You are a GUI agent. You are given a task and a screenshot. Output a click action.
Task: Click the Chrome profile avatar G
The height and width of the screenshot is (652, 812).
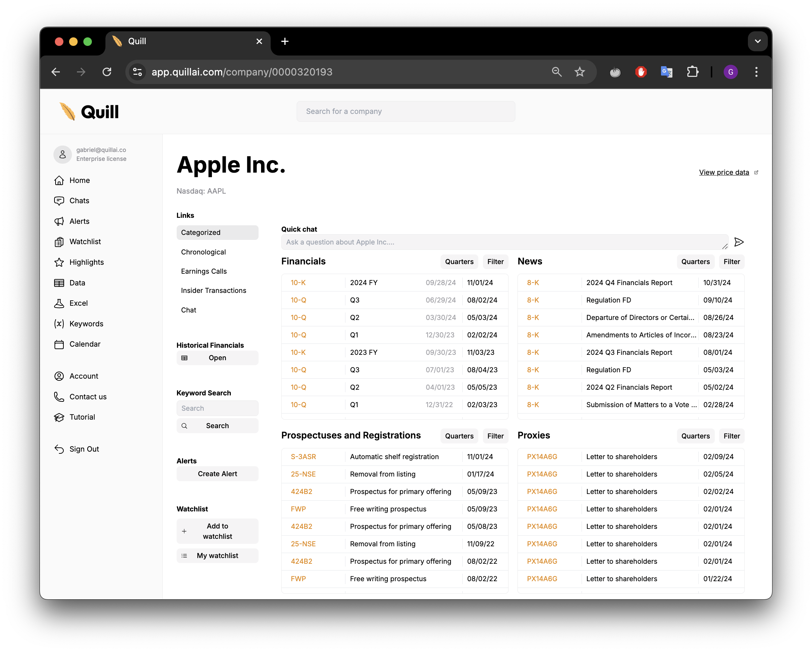731,72
